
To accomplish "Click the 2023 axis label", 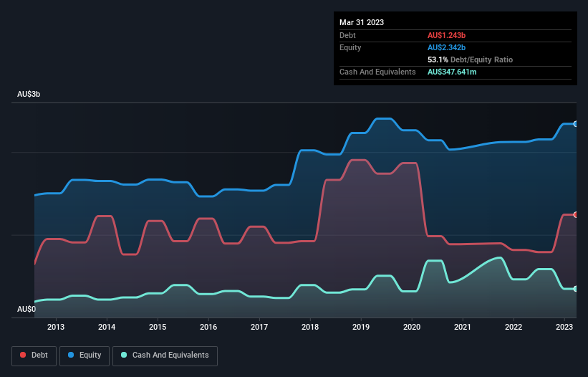I will tap(564, 327).
